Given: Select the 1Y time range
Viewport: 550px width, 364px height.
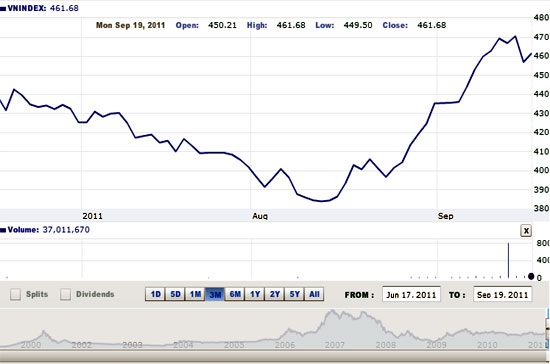Looking at the screenshot, I should pos(255,294).
